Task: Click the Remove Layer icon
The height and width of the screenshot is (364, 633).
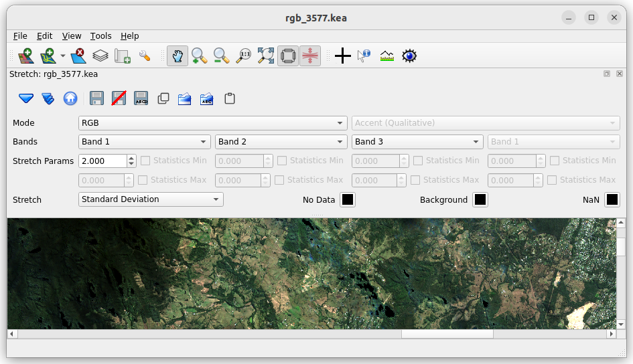Action: click(78, 56)
